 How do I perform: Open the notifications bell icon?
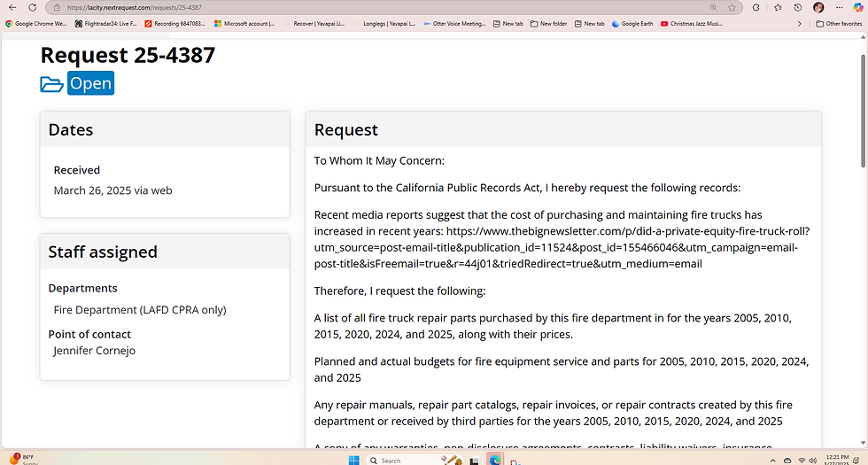pos(856,461)
